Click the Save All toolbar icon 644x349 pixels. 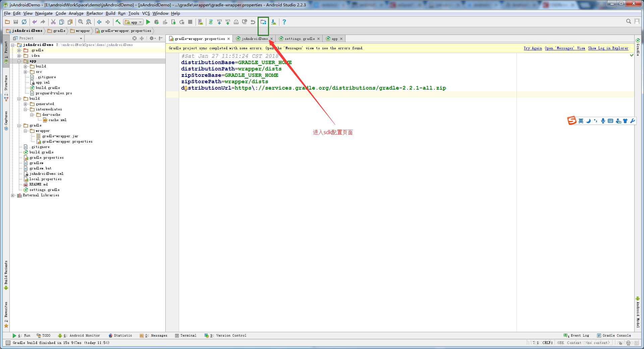16,22
